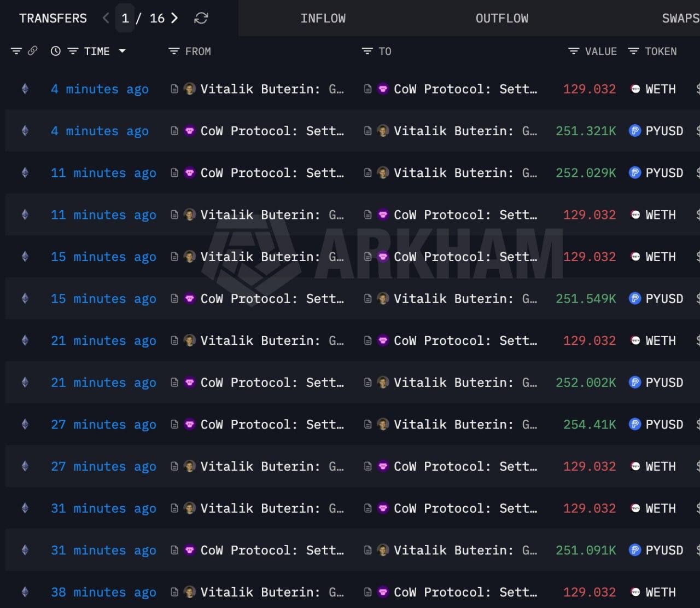This screenshot has width=700, height=608.
Task: Click the 254.41K value
Action: click(x=590, y=425)
